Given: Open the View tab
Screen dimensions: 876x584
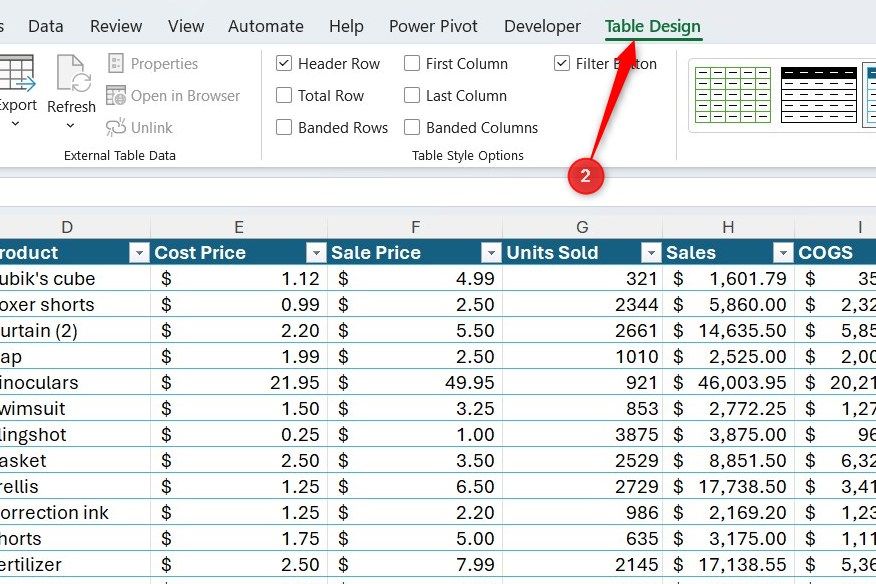Looking at the screenshot, I should tap(185, 26).
